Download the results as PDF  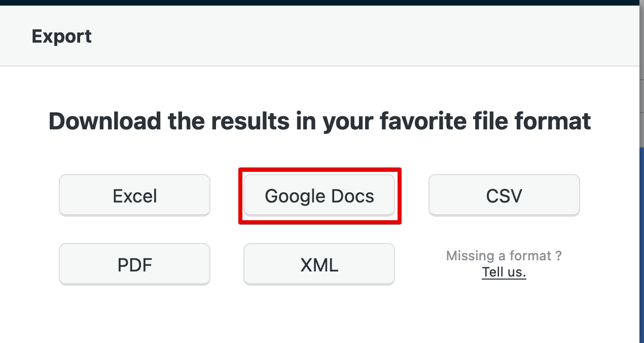coord(134,264)
